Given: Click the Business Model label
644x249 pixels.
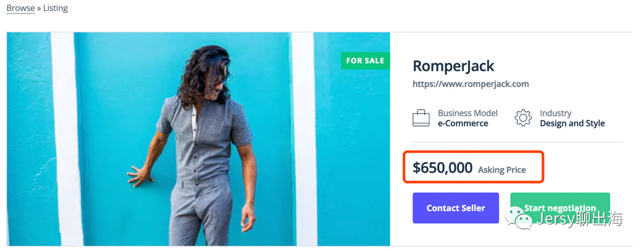Looking at the screenshot, I should (x=467, y=113).
